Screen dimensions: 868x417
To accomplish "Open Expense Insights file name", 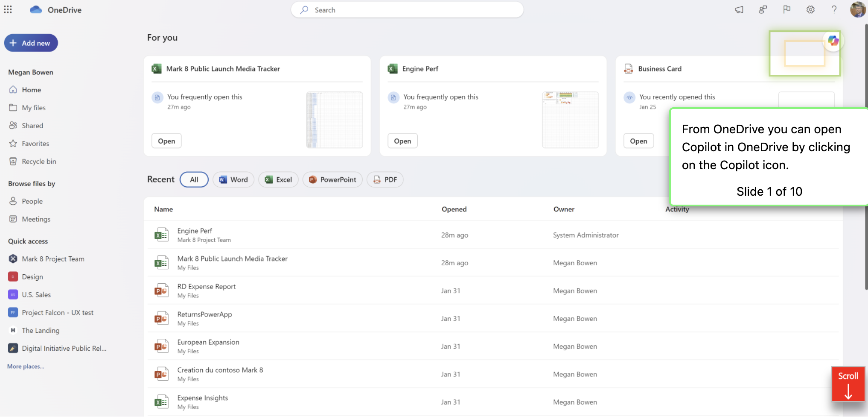I will 203,398.
